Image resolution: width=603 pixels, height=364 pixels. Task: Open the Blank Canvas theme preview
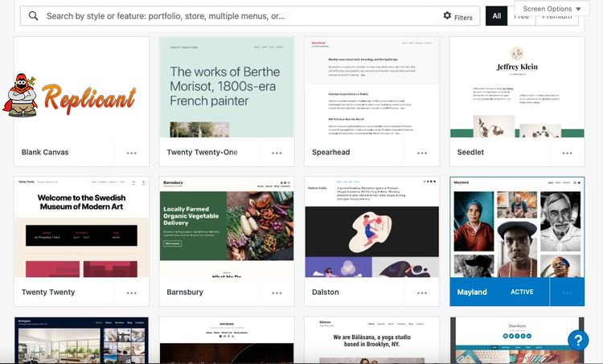81,88
